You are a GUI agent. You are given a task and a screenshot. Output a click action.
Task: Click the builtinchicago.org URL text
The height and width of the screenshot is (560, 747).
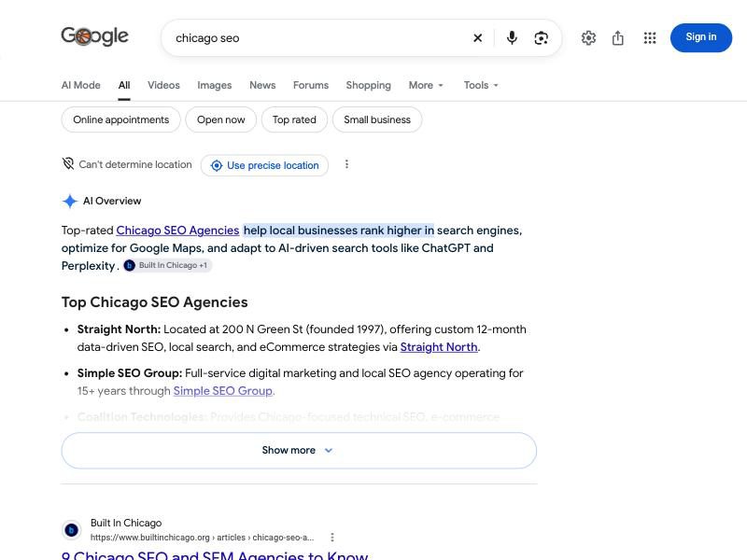pos(202,538)
